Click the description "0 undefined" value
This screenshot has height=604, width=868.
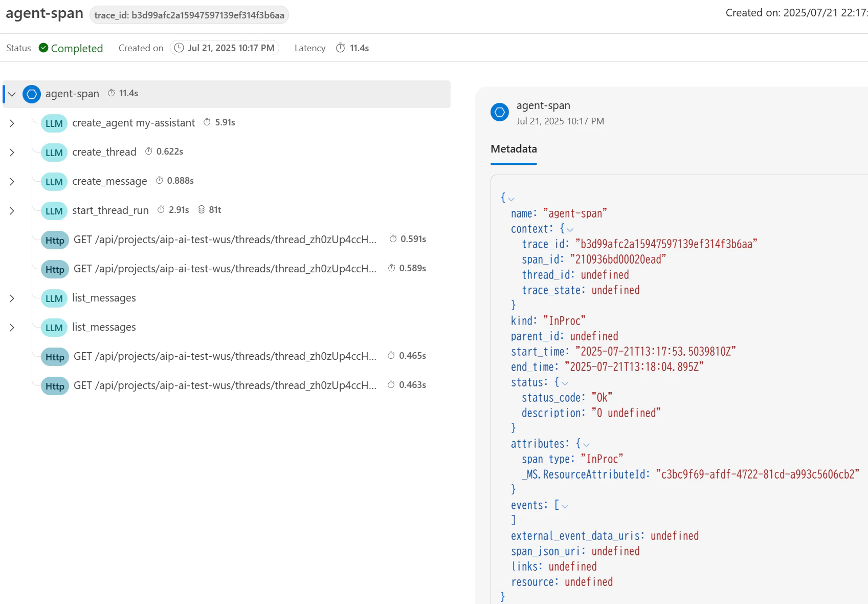click(x=626, y=413)
